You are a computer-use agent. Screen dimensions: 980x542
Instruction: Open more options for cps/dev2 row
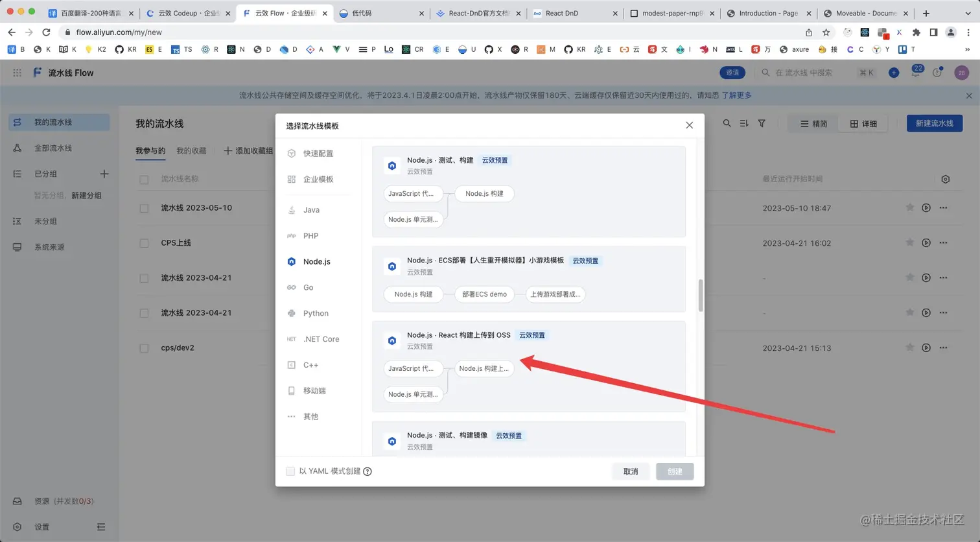[x=943, y=348]
